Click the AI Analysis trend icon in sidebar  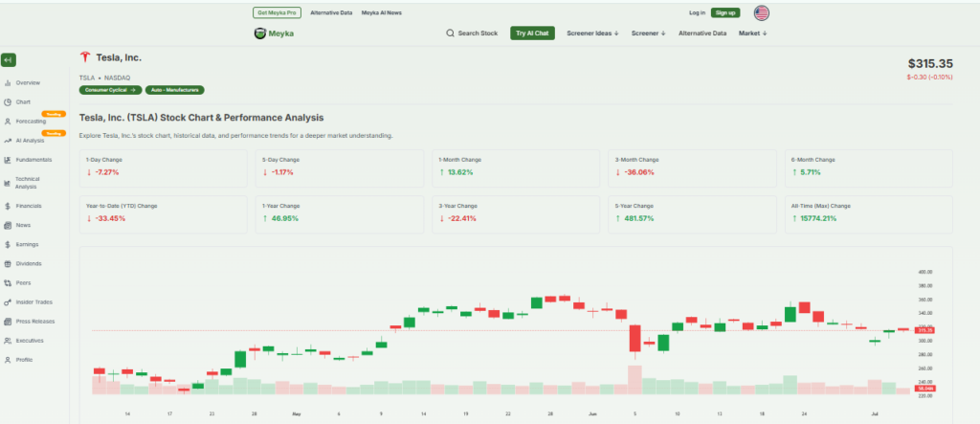tap(8, 141)
